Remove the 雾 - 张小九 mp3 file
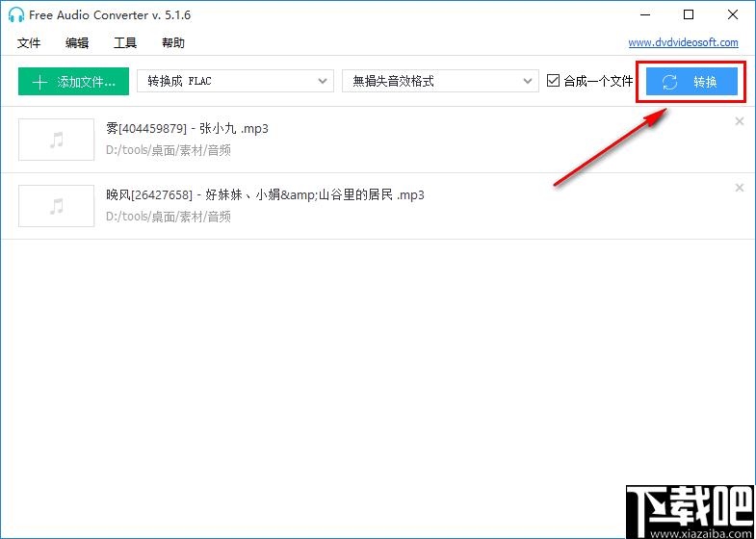 click(x=739, y=121)
